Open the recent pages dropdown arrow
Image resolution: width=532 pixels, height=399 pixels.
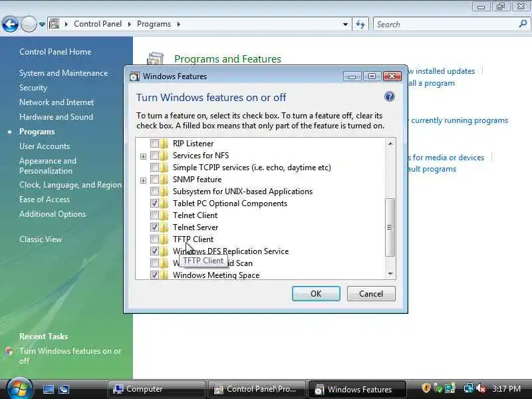tap(42, 25)
